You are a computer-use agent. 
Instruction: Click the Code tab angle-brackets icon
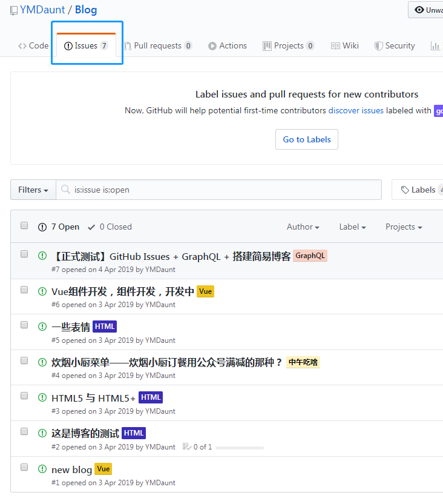(x=22, y=46)
